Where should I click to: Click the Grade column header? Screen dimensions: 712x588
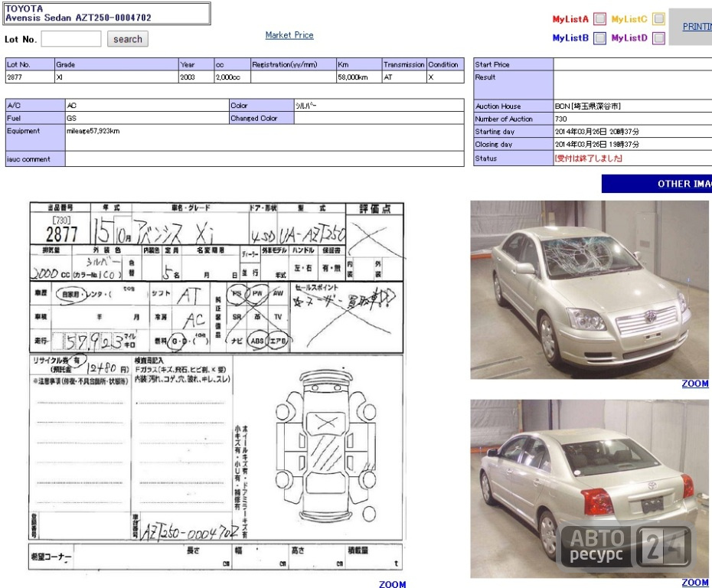pyautogui.click(x=116, y=64)
